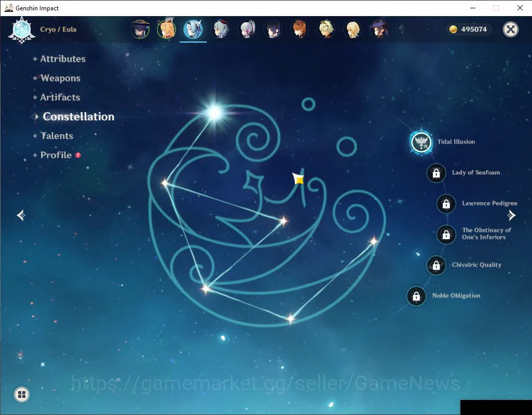Click the Noble Obligation label
Viewport: 532px width, 415px height.
[x=456, y=296]
